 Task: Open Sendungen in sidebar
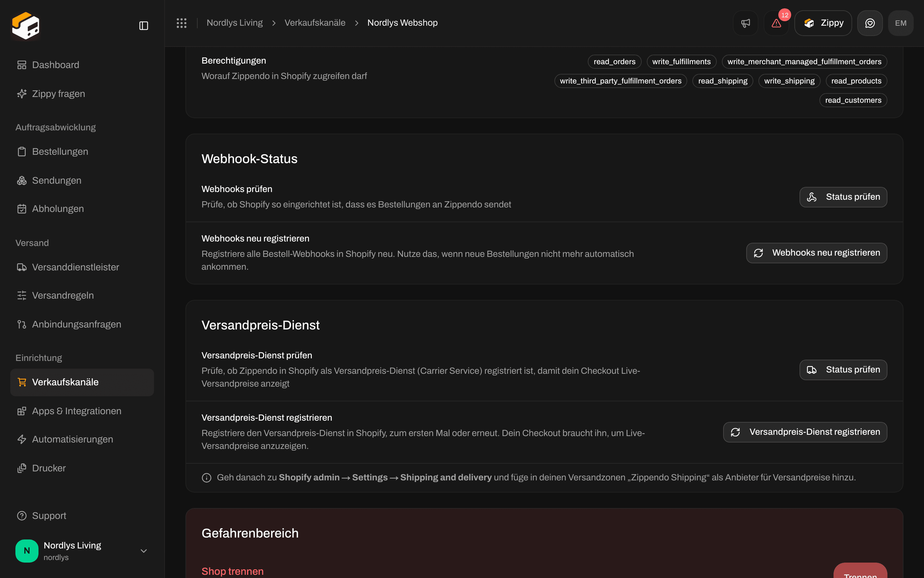coord(82,180)
